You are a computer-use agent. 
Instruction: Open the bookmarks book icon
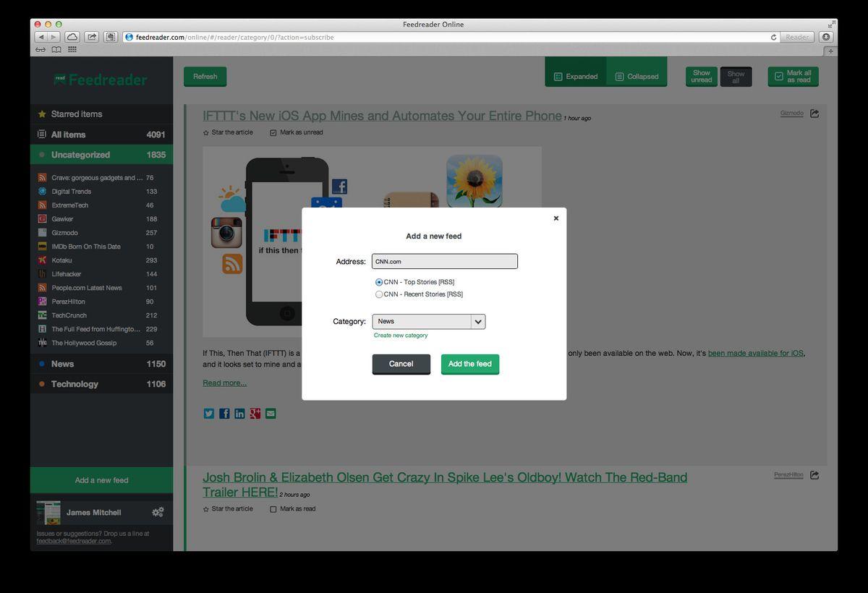(56, 50)
